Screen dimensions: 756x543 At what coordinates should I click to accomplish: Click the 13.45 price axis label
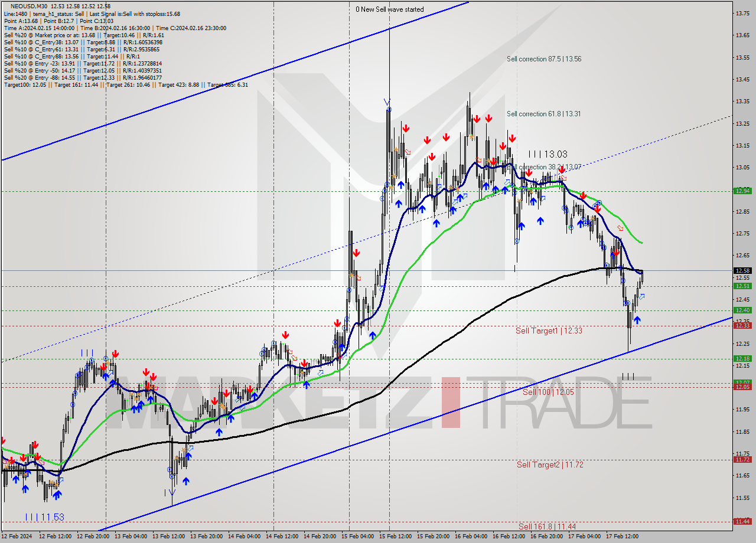742,79
